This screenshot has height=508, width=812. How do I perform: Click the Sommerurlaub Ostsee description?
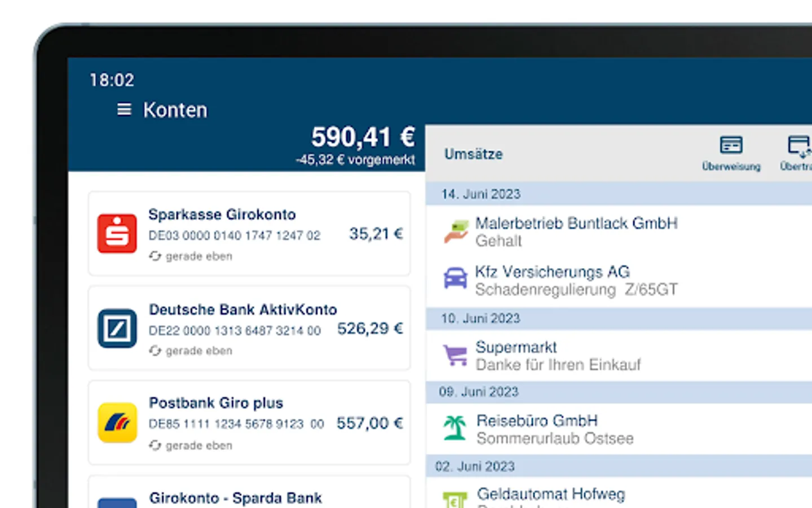[555, 439]
